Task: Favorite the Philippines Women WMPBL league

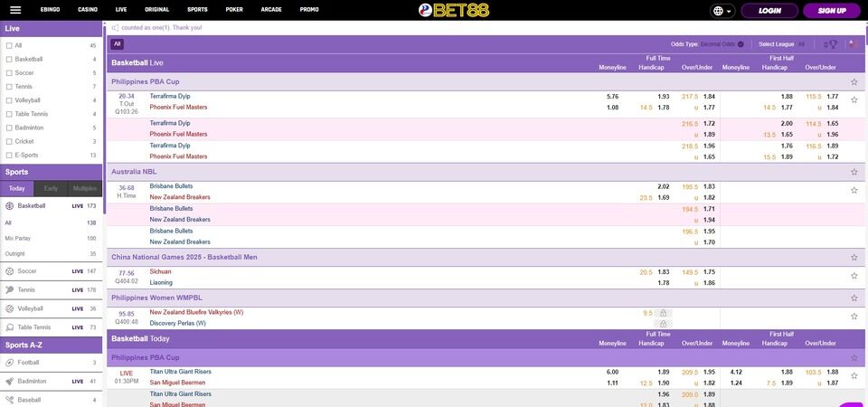Action: (854, 298)
